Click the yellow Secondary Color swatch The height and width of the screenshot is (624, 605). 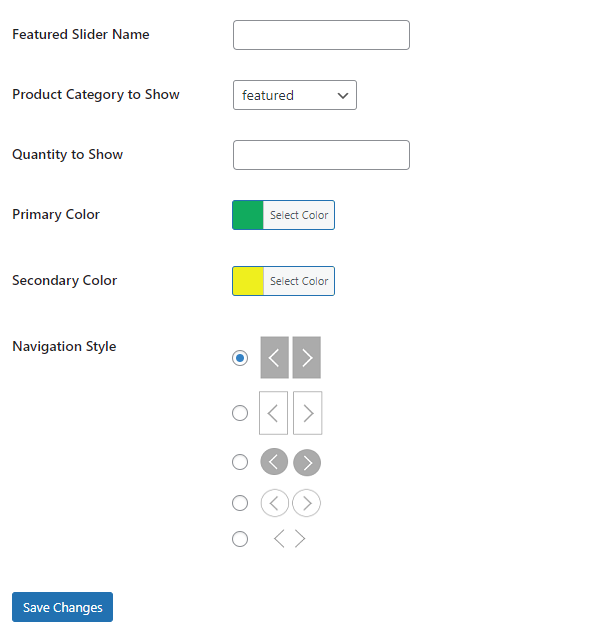[248, 281]
